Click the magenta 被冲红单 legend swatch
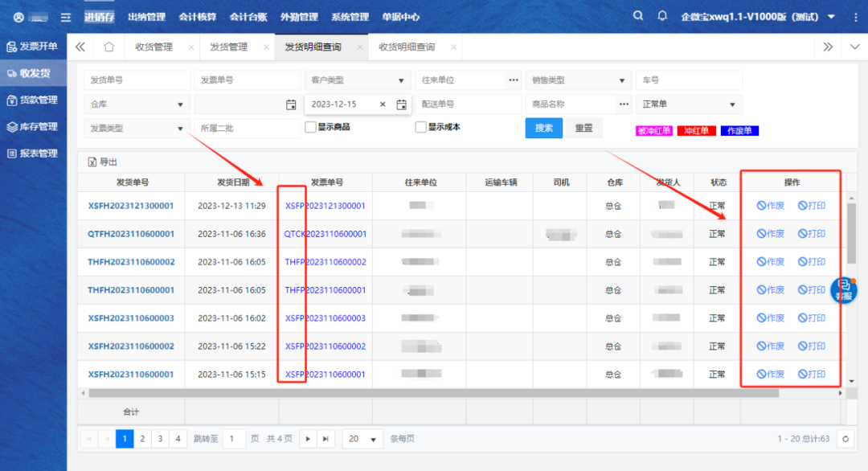 click(x=653, y=131)
